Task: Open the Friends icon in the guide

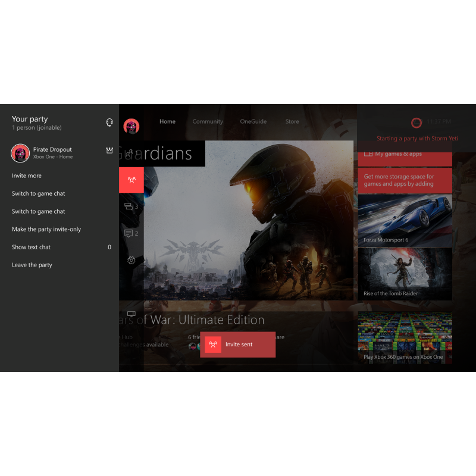Action: [x=130, y=153]
